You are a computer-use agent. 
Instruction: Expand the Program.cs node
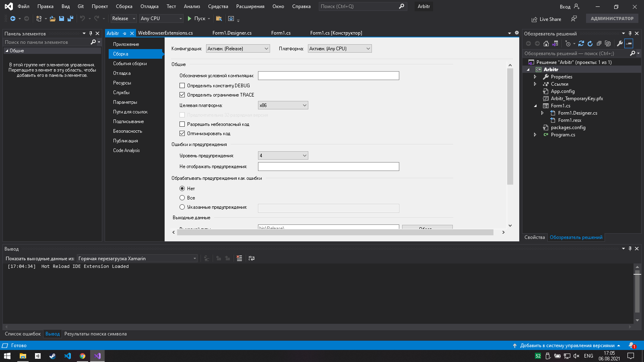point(535,135)
